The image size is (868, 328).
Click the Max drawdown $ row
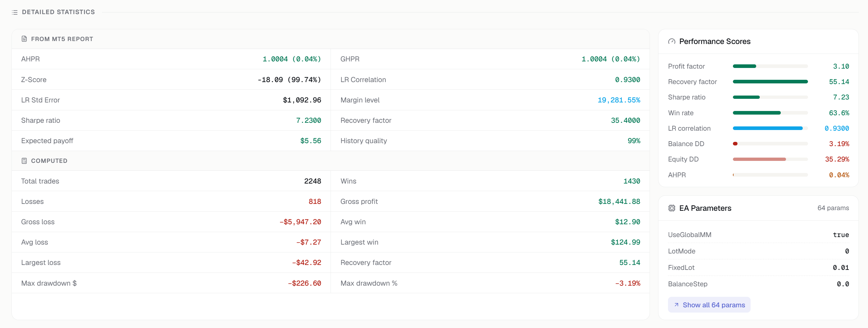click(x=171, y=283)
